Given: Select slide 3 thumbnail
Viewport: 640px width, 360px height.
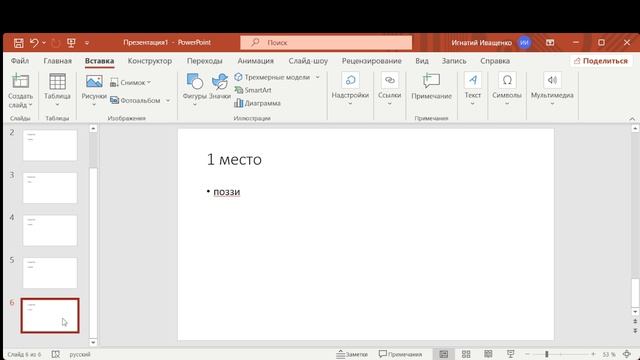Looking at the screenshot, I should click(50, 188).
